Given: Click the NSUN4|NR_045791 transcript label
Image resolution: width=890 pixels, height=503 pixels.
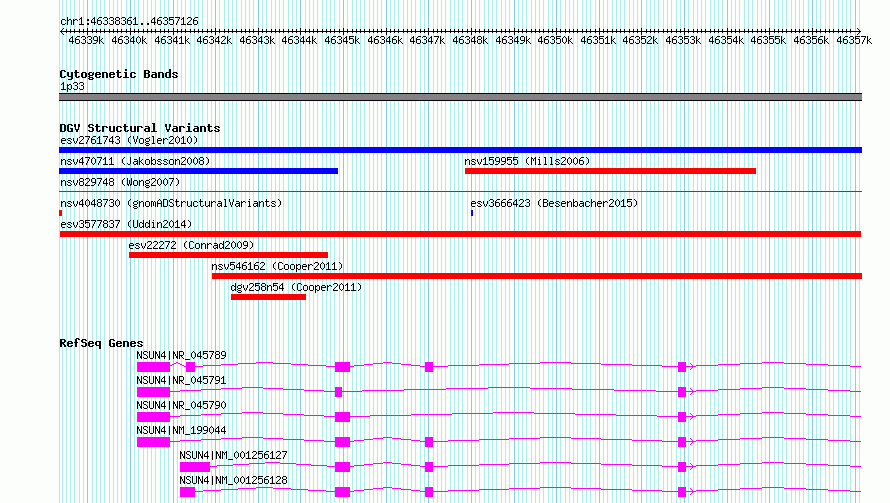Looking at the screenshot, I should pos(182,380).
